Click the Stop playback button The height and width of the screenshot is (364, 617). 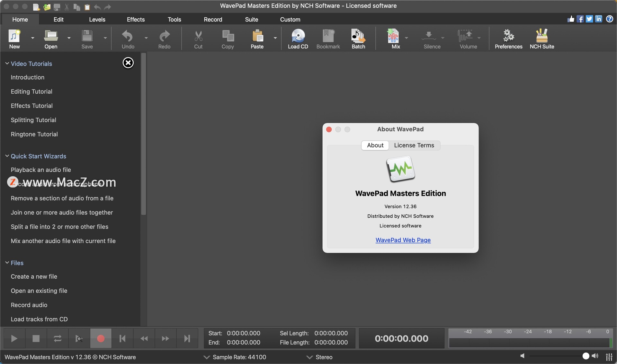[x=36, y=339]
